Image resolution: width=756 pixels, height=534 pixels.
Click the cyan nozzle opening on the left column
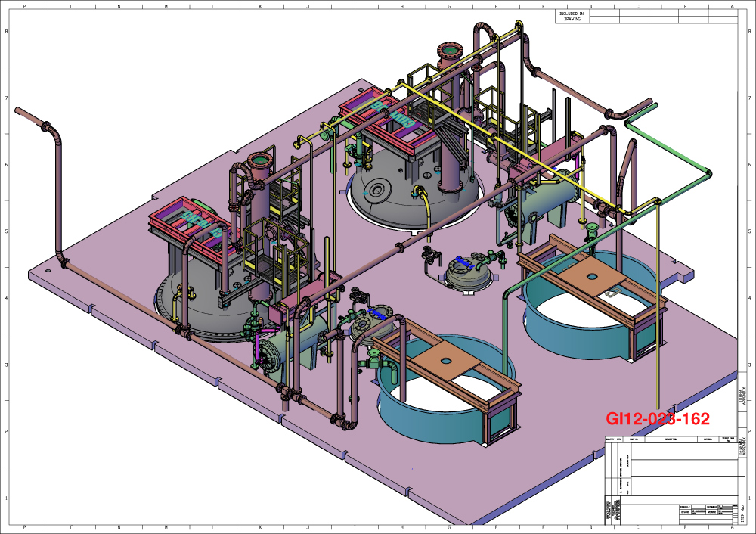coord(261,160)
